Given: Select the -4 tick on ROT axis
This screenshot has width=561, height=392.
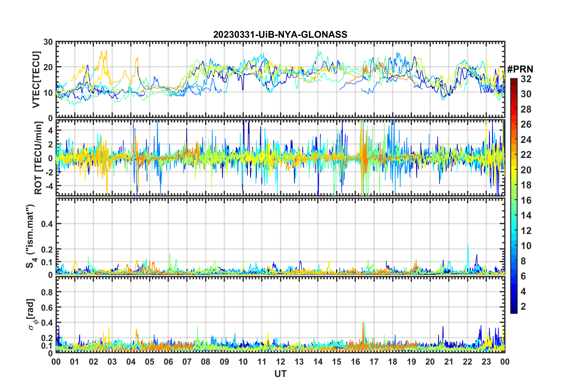Looking at the screenshot, I should tap(49, 186).
